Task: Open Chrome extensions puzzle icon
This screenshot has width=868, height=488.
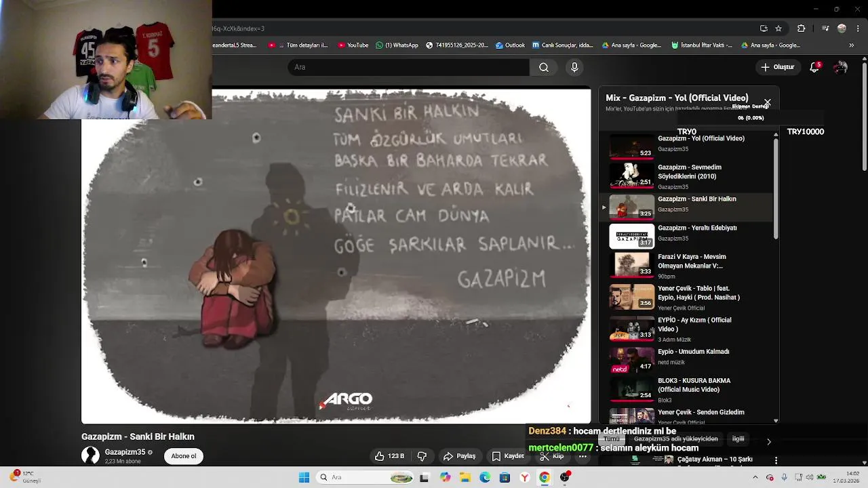Action: (802, 28)
